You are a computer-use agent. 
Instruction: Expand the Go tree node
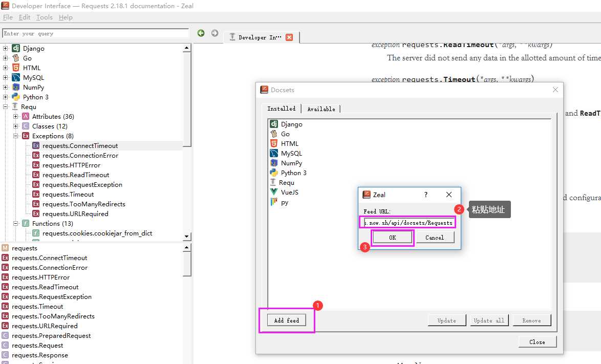[5, 58]
